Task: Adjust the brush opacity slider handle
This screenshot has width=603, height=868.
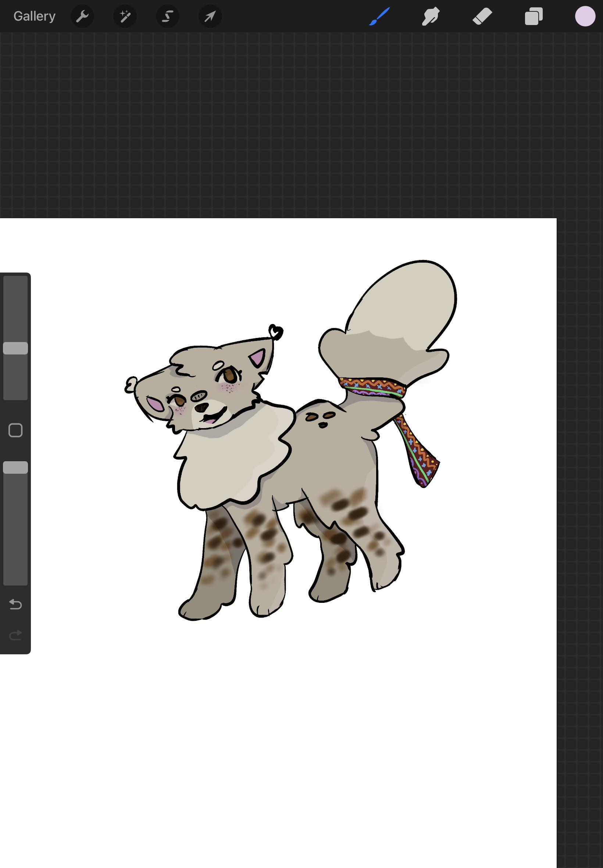Action: (x=15, y=467)
